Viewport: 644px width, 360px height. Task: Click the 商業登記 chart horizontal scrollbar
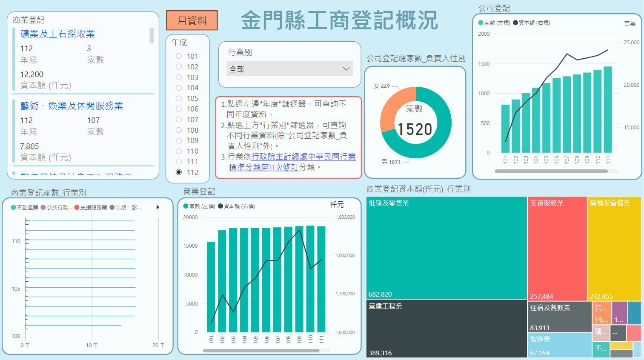point(261,351)
